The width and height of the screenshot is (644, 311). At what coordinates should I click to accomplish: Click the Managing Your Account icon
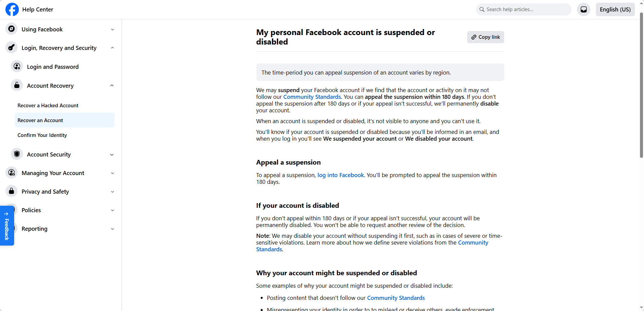[x=11, y=173]
